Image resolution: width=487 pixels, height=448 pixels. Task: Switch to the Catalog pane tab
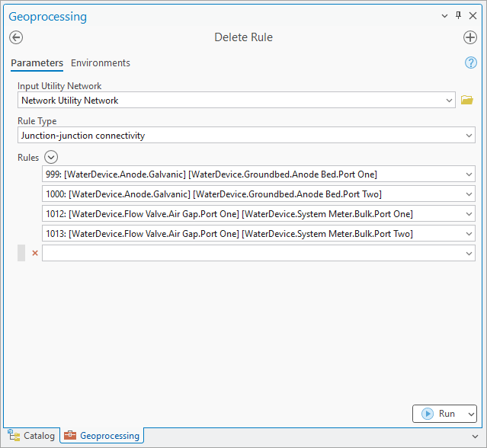pyautogui.click(x=32, y=436)
